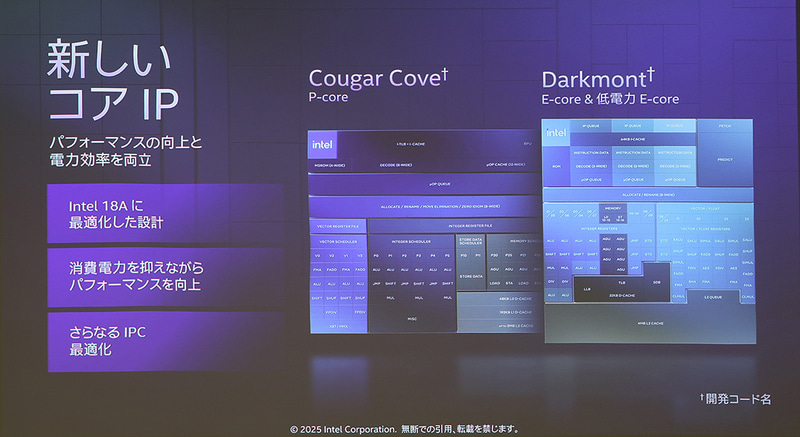800x437 pixels.
Task: Click port P11 under store data scheduler
Action: click(x=478, y=255)
